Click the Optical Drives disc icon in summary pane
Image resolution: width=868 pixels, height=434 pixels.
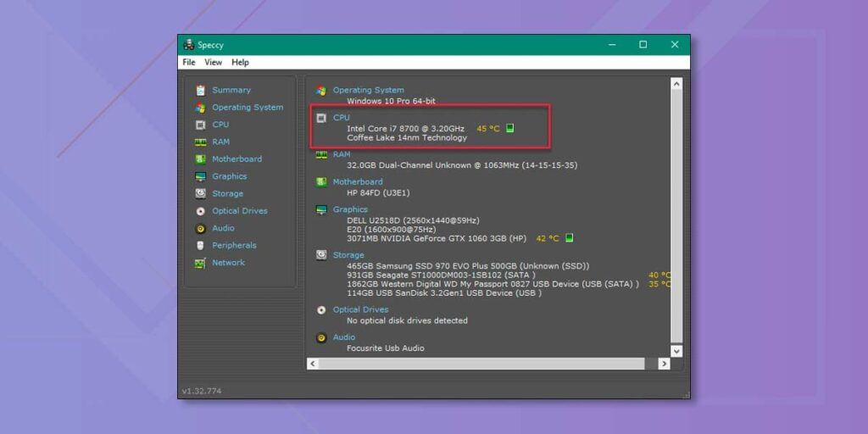click(321, 310)
